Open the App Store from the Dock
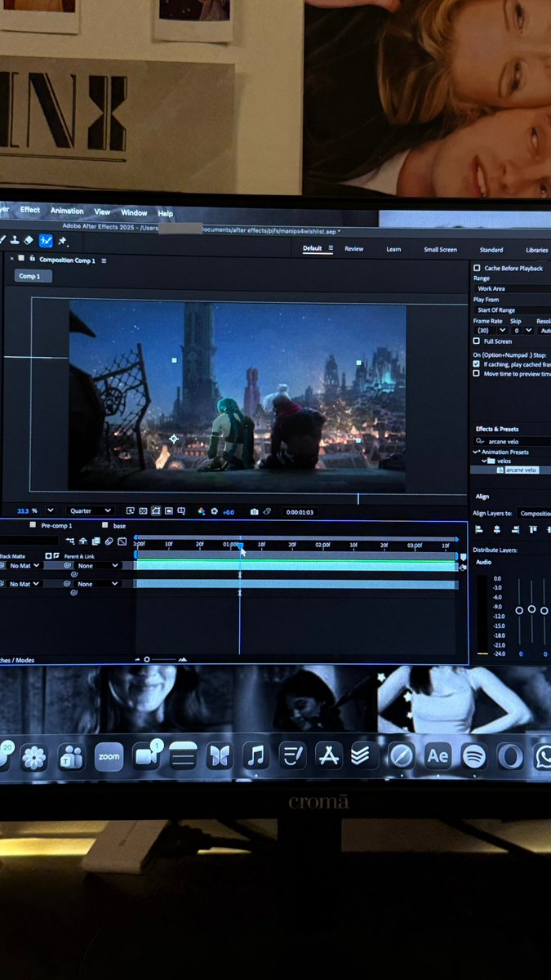This screenshot has width=551, height=980. (x=328, y=756)
